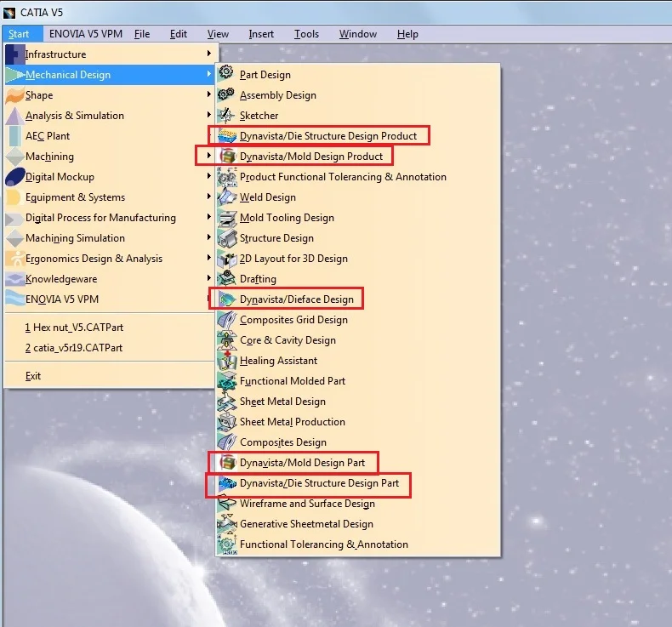Image resolution: width=672 pixels, height=627 pixels.
Task: Click the Shape category icon
Action: (x=15, y=95)
